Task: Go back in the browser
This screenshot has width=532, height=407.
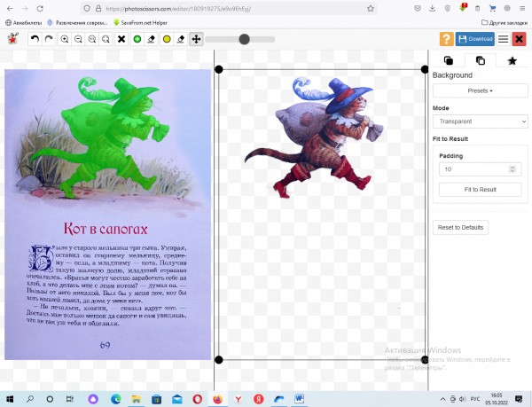Action: (x=10, y=9)
